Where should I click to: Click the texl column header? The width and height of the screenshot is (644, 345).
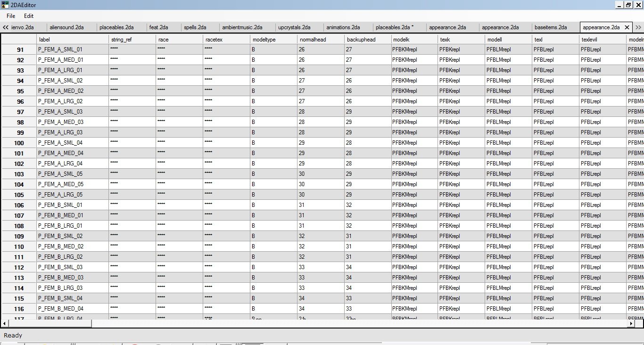[556, 40]
